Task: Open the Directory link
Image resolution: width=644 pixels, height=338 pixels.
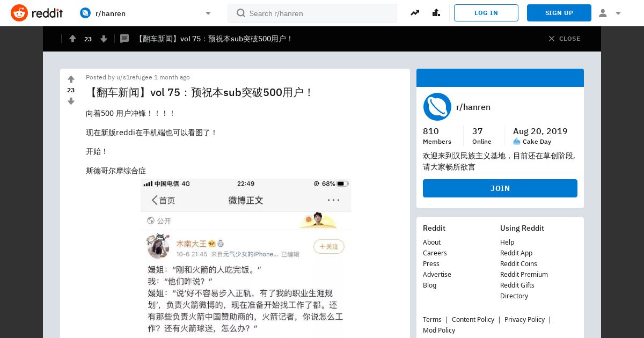Action: tap(514, 296)
